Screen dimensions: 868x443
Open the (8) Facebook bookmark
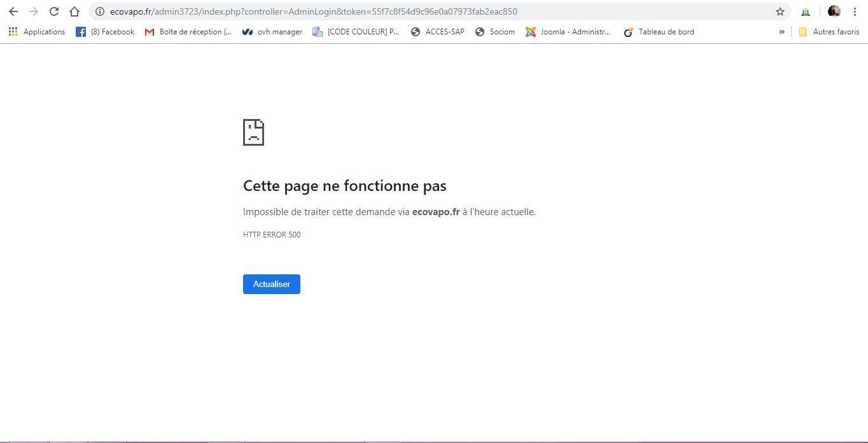tap(105, 32)
